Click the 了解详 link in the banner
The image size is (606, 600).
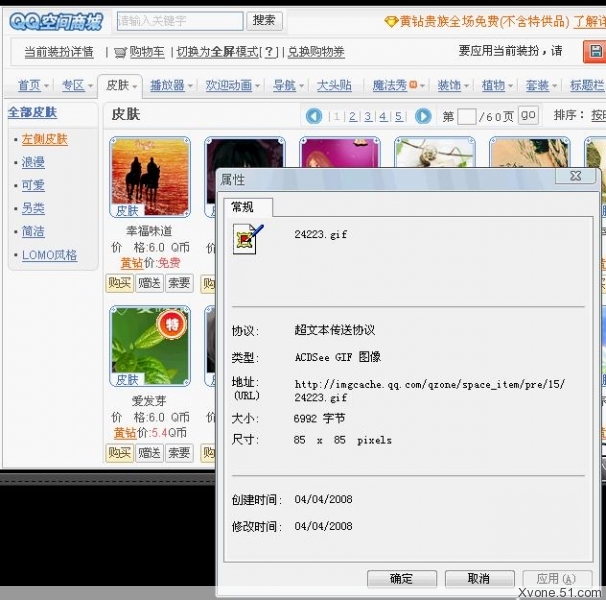589,22
